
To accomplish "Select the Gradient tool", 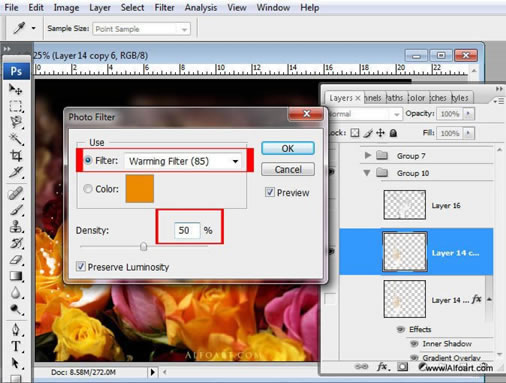I will click(x=15, y=276).
